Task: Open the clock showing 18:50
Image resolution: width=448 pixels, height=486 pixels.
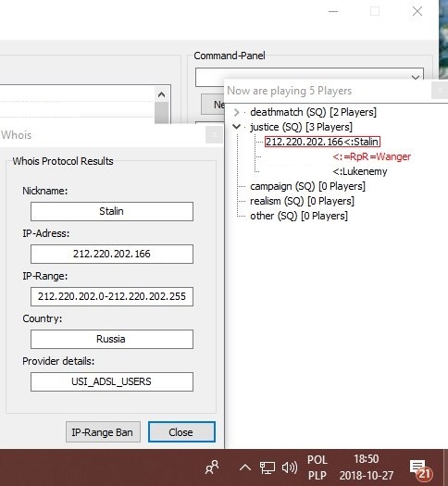Action: pyautogui.click(x=367, y=467)
